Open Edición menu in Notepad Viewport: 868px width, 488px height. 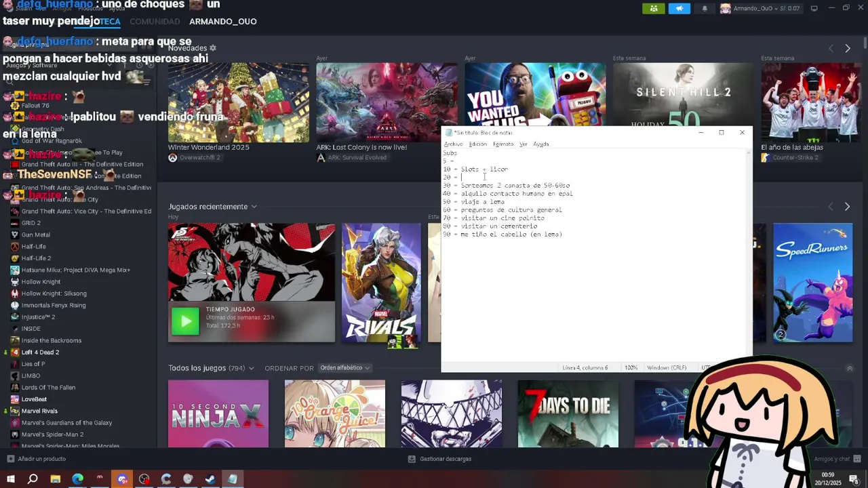tap(477, 144)
